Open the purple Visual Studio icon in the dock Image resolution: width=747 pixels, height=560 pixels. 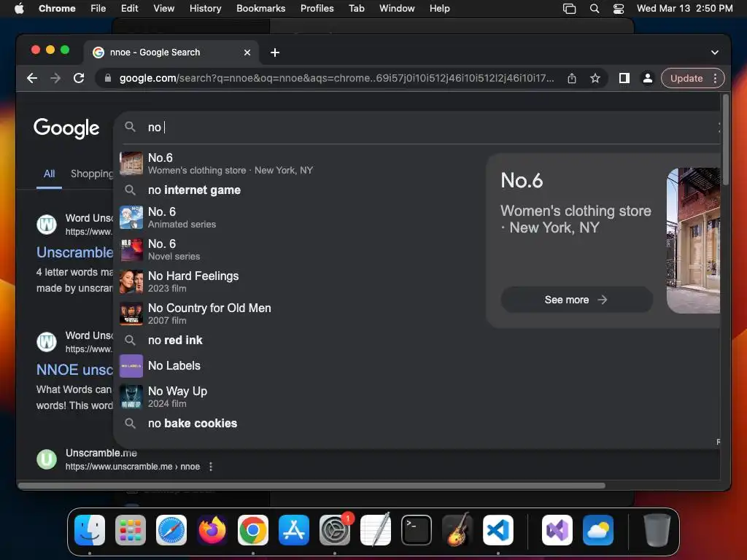[557, 530]
